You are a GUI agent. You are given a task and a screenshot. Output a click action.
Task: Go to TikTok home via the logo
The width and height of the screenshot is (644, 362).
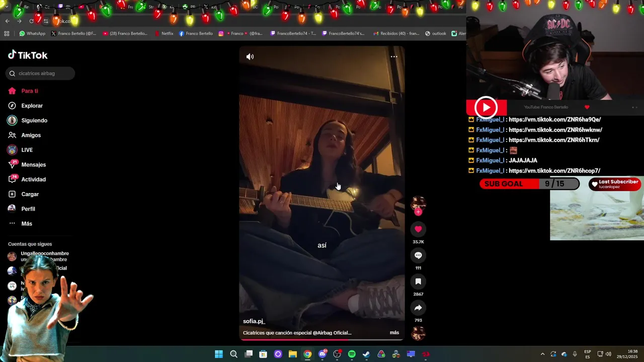[x=28, y=55]
